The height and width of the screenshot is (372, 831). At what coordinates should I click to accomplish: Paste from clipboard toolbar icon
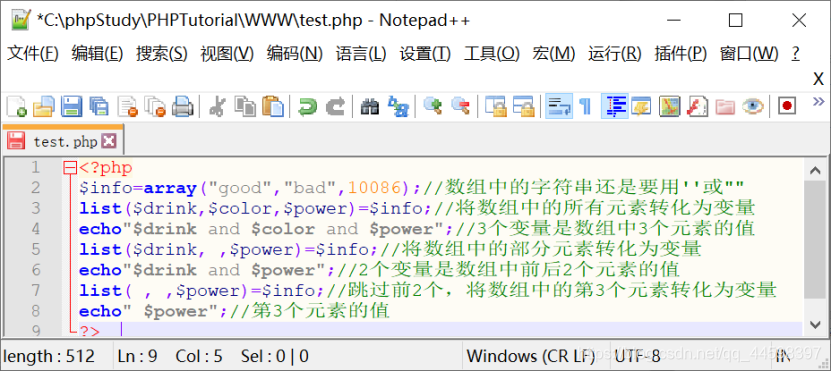273,107
